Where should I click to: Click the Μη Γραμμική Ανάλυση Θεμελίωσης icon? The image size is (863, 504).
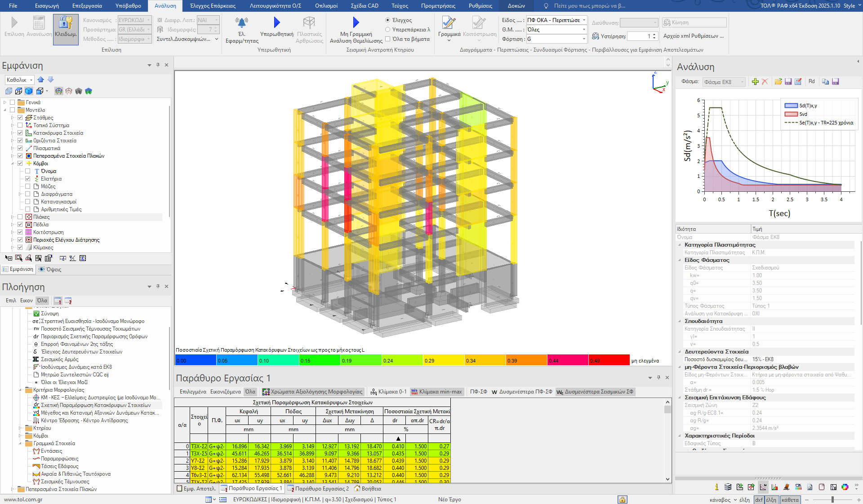click(x=356, y=22)
